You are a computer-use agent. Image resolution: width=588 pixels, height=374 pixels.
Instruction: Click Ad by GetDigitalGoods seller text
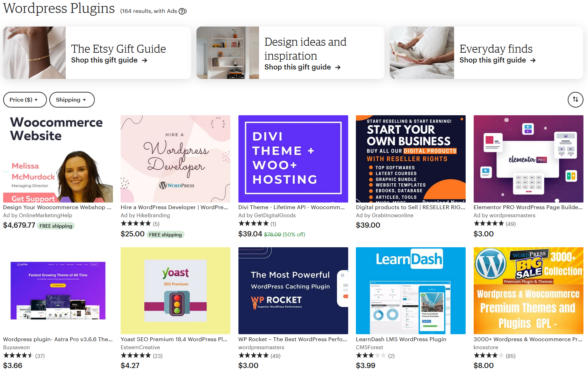[267, 215]
